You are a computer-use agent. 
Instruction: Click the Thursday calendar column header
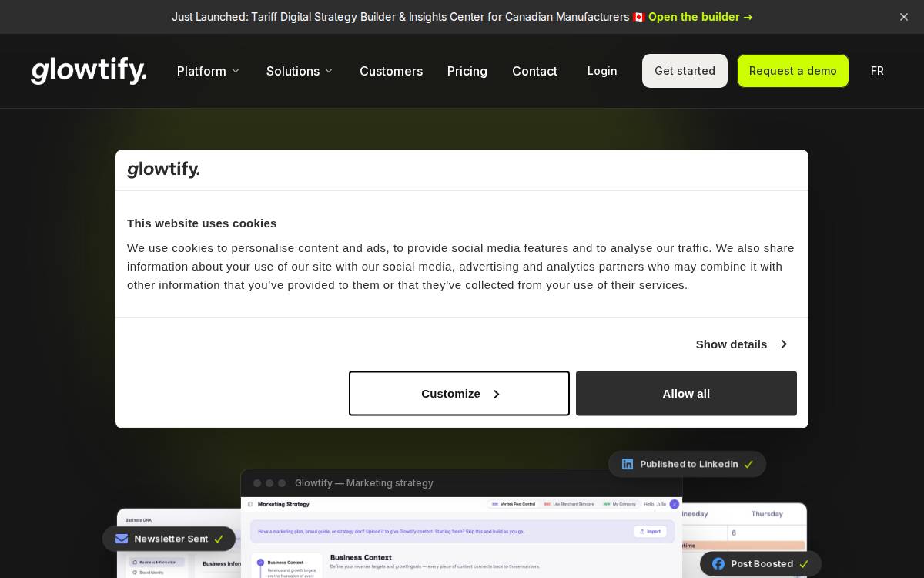coord(767,514)
